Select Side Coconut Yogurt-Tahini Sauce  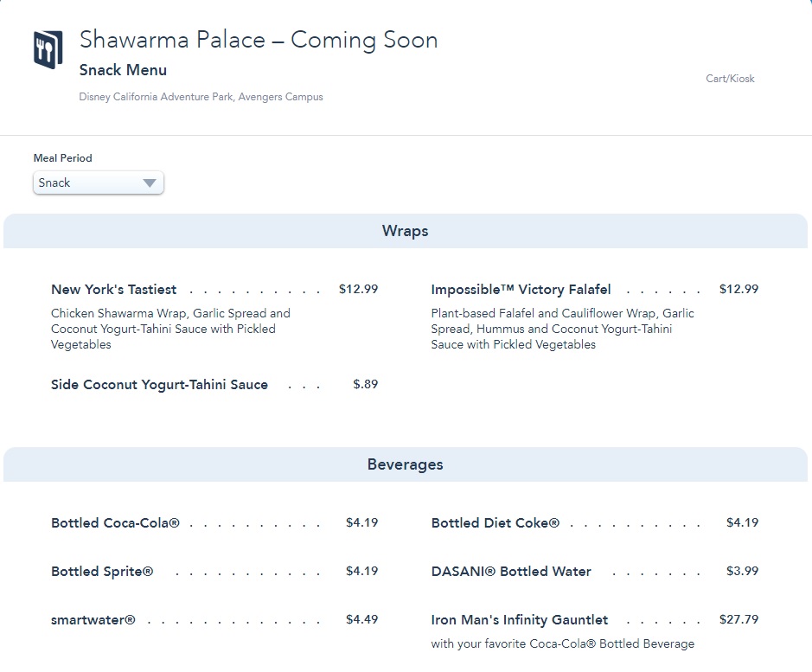[x=159, y=385]
